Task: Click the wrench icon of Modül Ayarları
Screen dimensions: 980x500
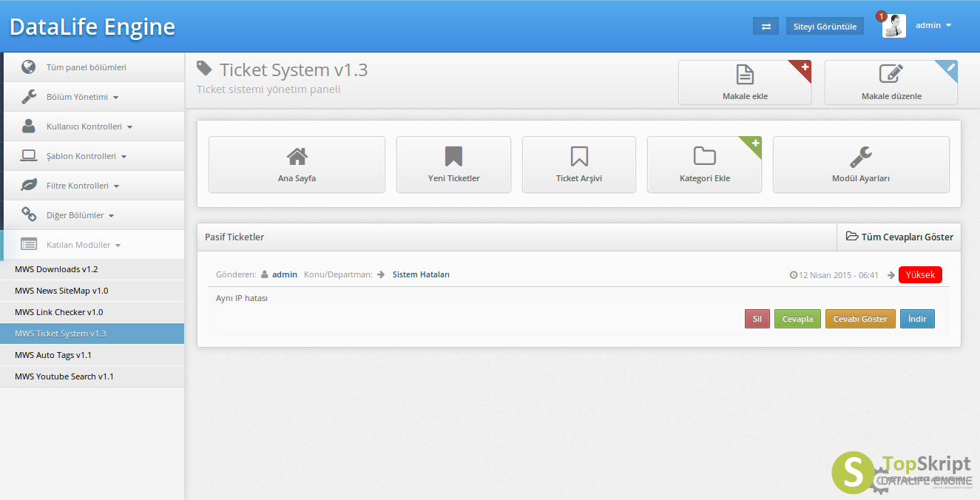Action: [x=861, y=156]
